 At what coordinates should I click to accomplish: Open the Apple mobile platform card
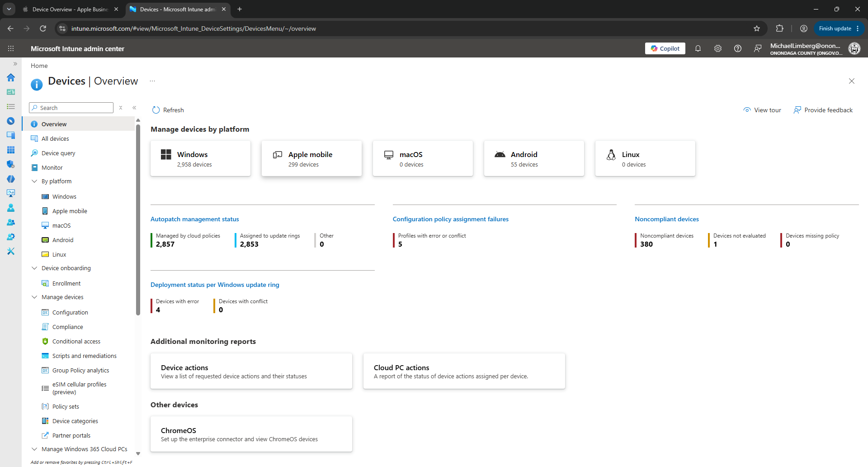[x=312, y=158]
